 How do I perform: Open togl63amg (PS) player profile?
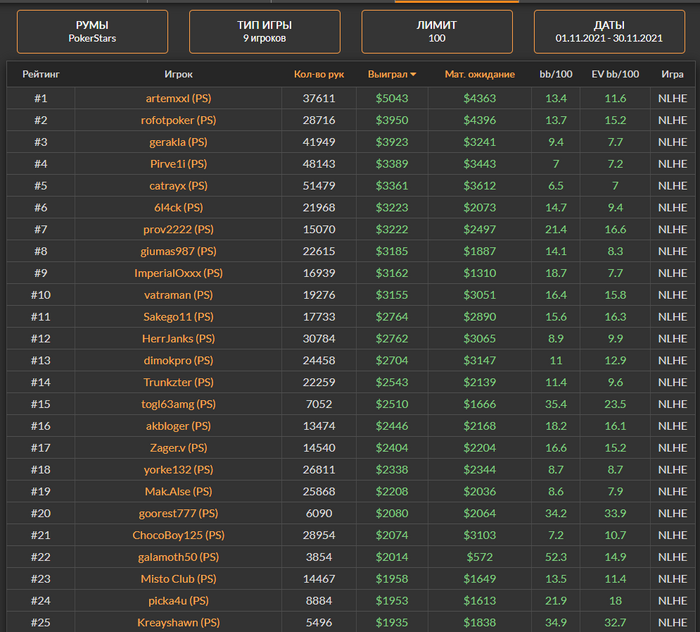pos(178,404)
